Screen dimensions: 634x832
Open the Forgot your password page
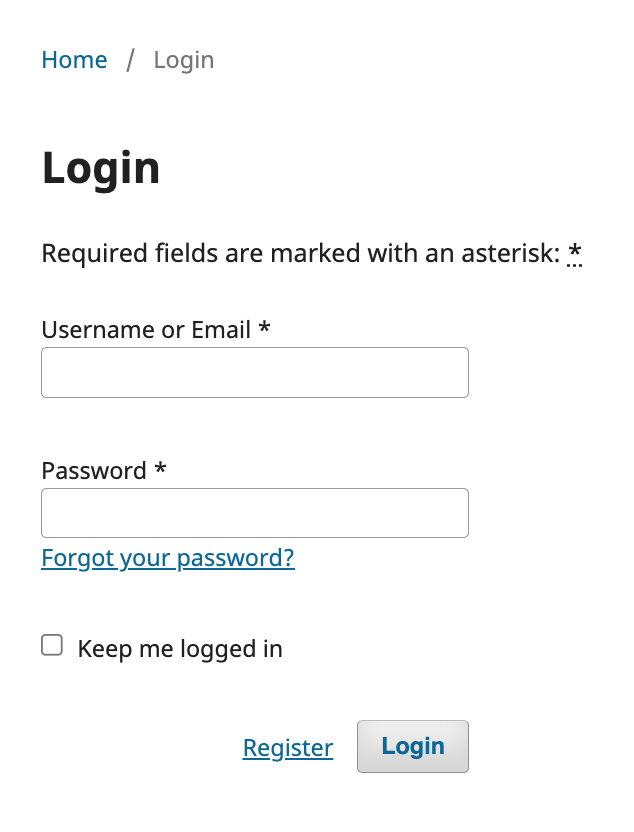click(167, 557)
